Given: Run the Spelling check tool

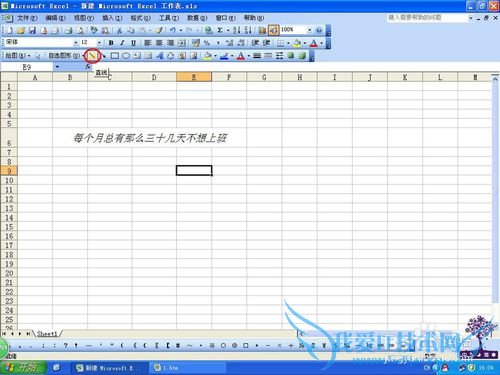Looking at the screenshot, I should point(94,30).
